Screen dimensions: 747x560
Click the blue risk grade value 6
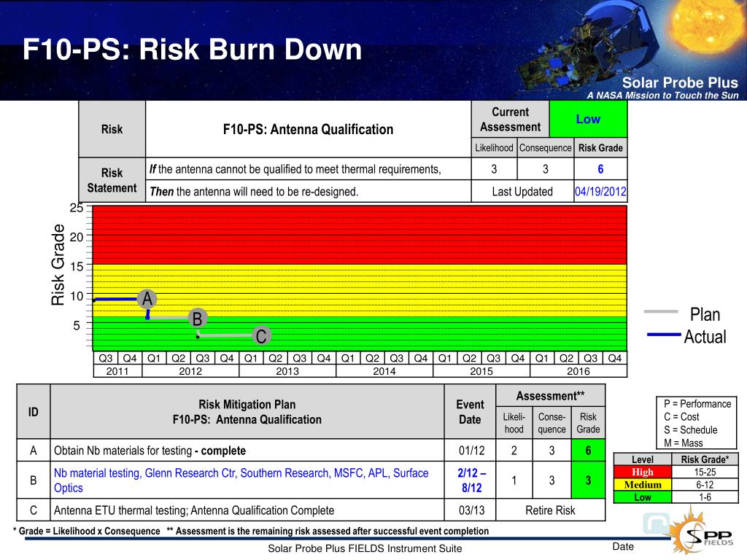(x=600, y=169)
